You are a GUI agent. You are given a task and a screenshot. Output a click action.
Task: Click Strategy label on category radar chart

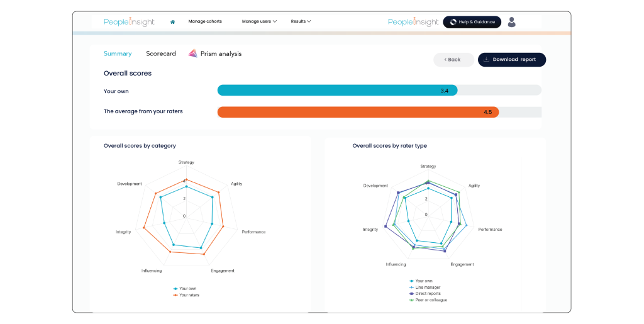pyautogui.click(x=186, y=162)
